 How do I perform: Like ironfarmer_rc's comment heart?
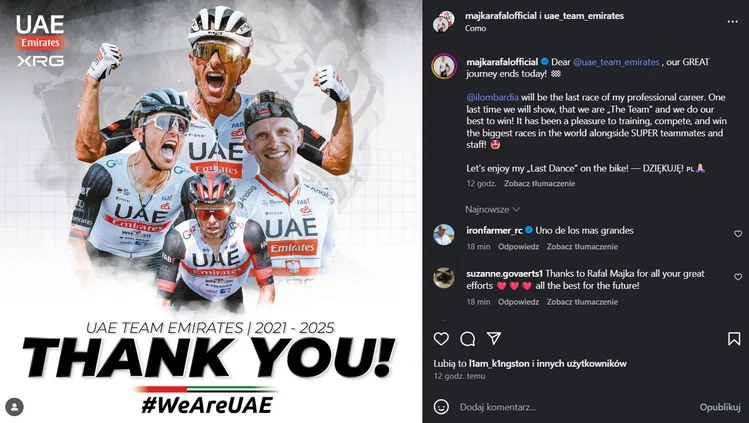(738, 234)
